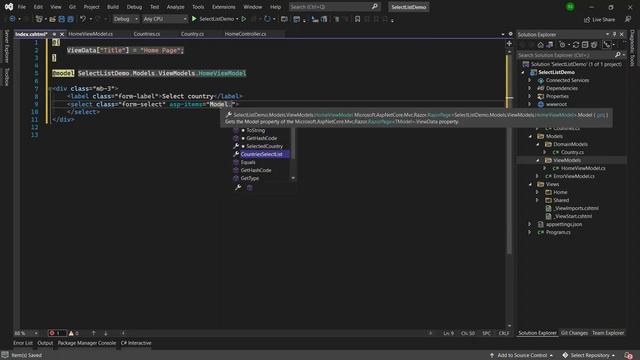
Task: Switch to Git Changes tab
Action: (574, 333)
